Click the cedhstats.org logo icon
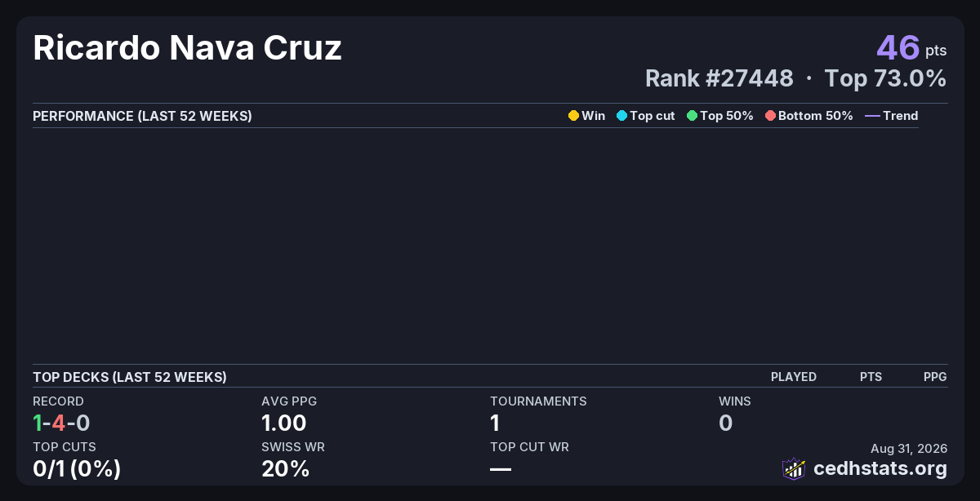 coord(794,468)
